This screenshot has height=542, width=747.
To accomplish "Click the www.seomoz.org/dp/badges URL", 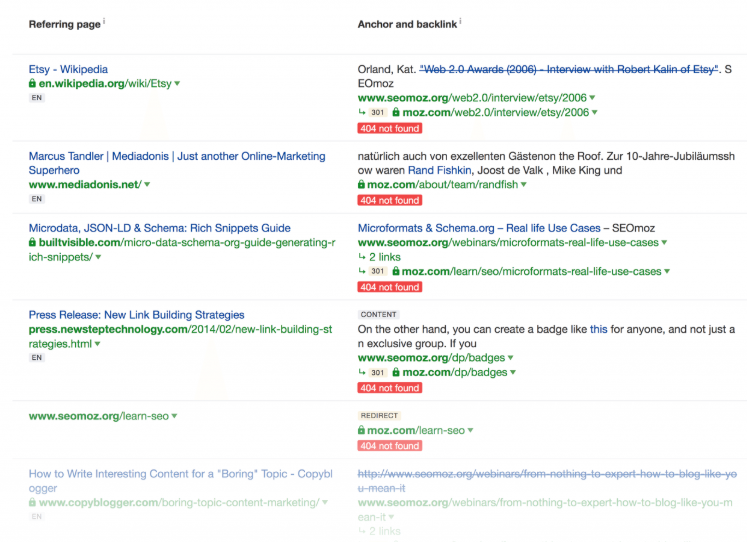I will point(431,358).
